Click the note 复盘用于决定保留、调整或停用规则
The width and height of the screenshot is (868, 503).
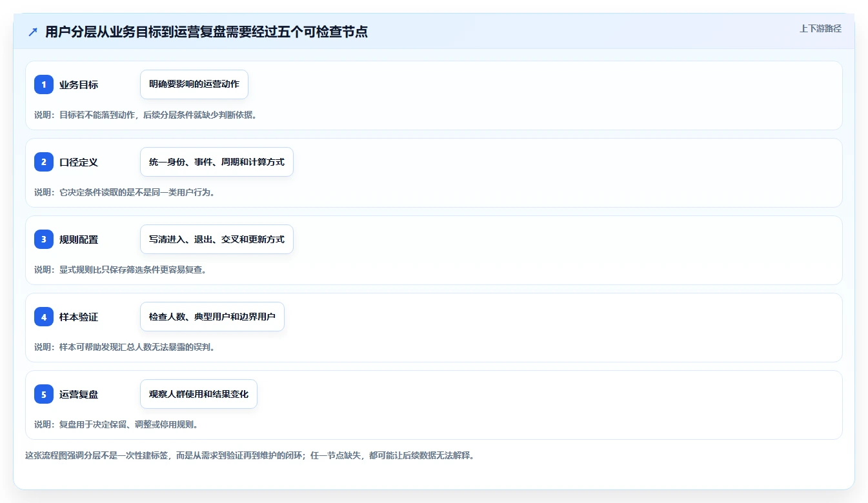[116, 424]
